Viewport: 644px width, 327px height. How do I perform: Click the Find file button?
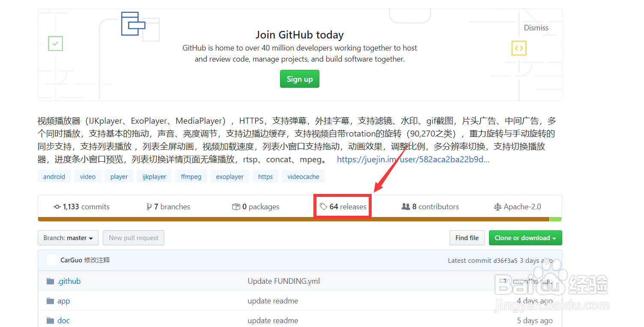pos(467,238)
